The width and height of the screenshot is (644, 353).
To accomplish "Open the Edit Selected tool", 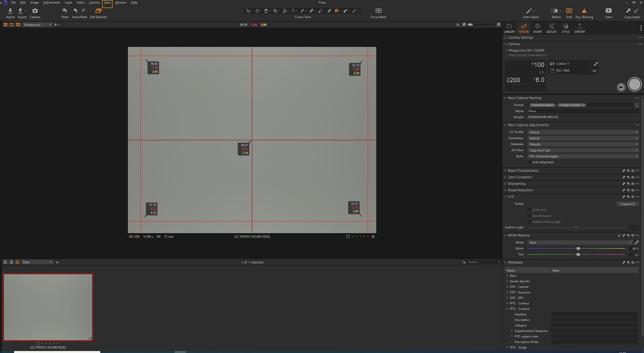I will pos(98,11).
